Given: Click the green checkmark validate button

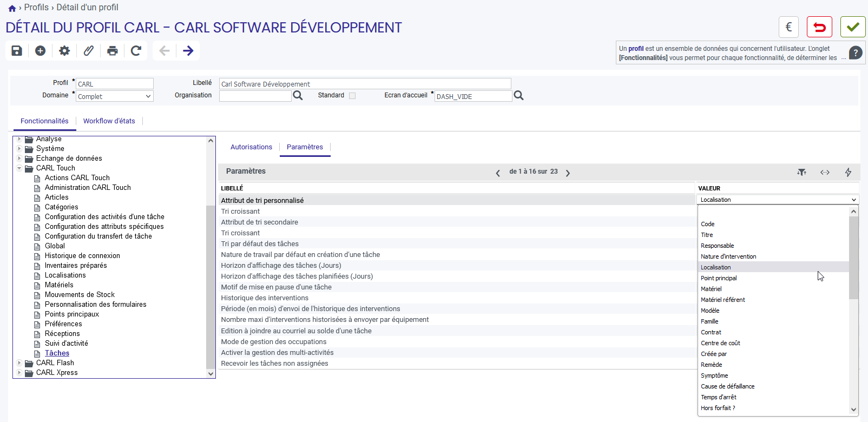Looking at the screenshot, I should [853, 27].
